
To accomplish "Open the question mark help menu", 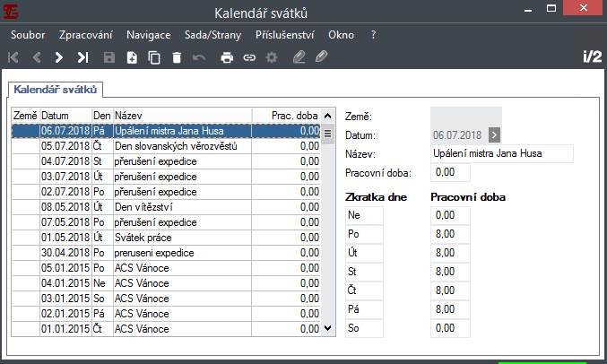I will tap(373, 35).
